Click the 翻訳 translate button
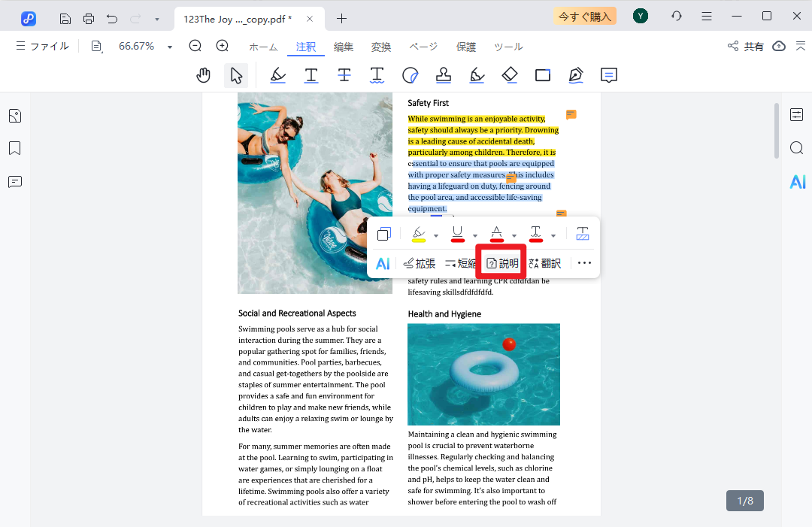The image size is (812, 527). tap(545, 263)
